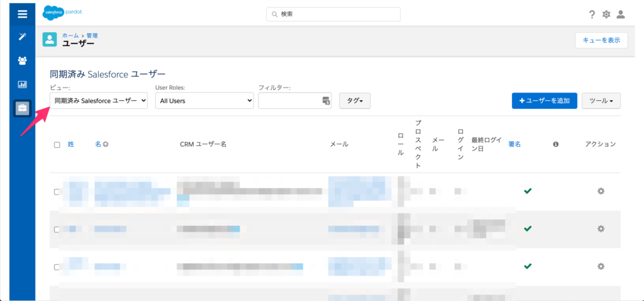Open the reports chart icon in sidebar
Viewport: 644px width, 301px height.
pyautogui.click(x=22, y=85)
